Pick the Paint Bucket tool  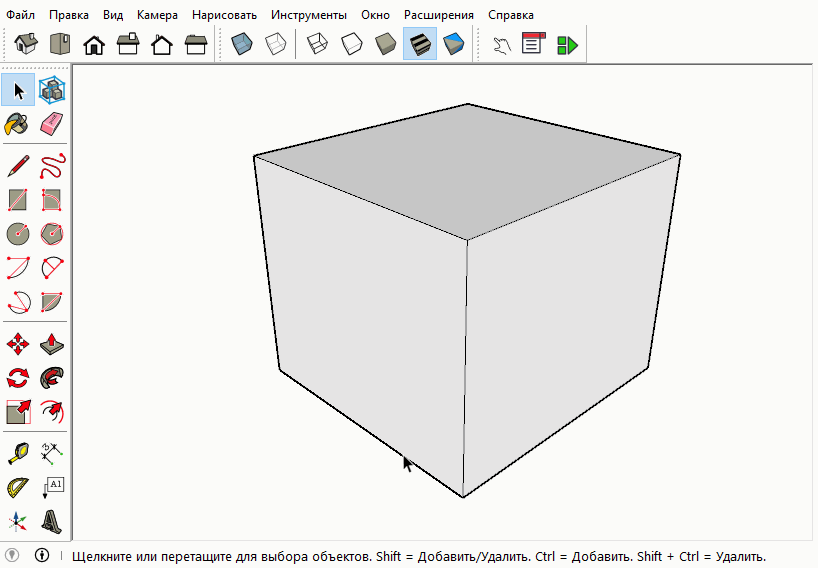tap(17, 124)
